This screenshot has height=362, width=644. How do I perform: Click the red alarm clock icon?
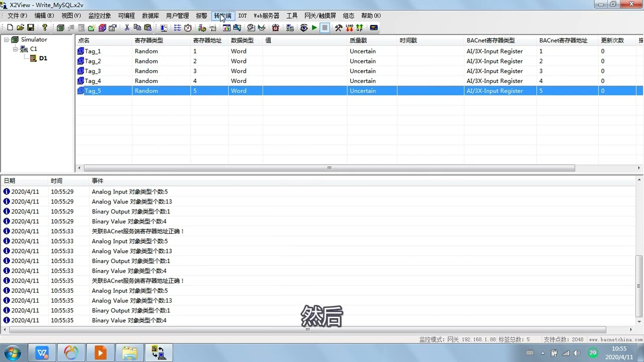(275, 28)
